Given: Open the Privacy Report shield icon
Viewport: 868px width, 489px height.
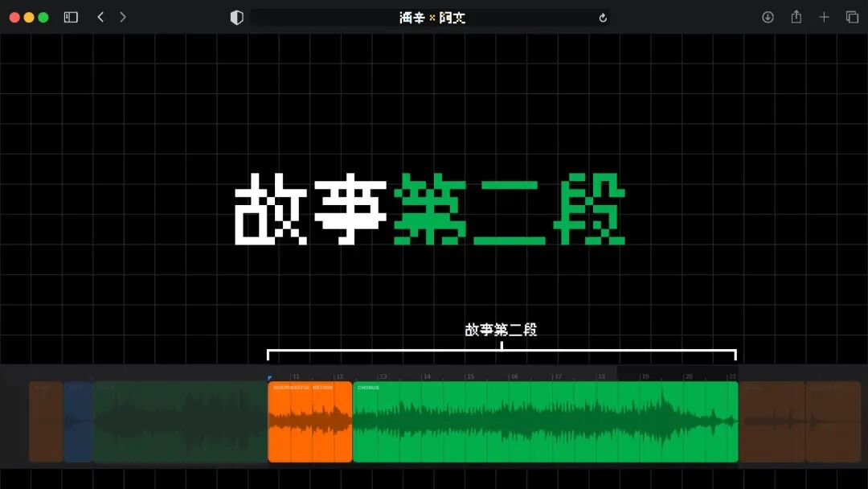Looking at the screenshot, I should pos(236,16).
